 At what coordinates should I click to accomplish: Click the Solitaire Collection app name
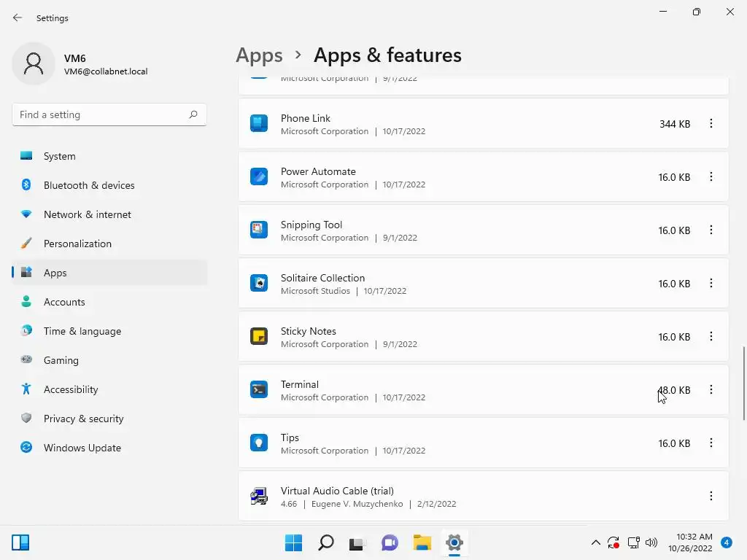tap(322, 278)
